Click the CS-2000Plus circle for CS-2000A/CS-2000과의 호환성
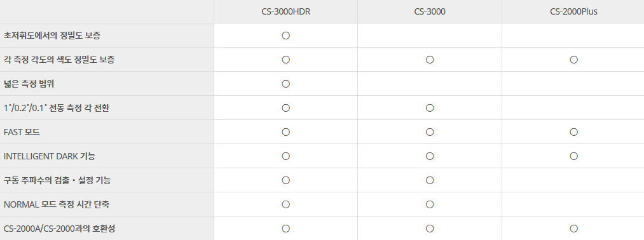Viewport: 644px width, 240px height. coord(574,229)
